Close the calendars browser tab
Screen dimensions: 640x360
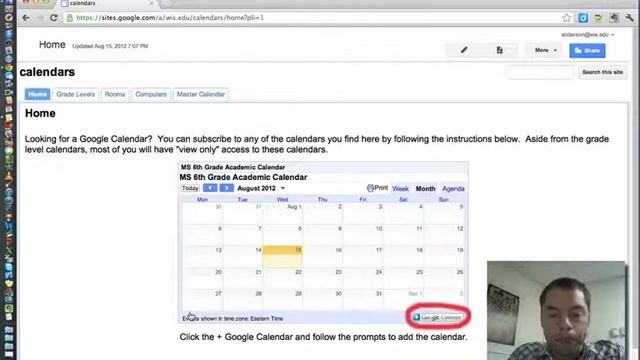tap(151, 3)
